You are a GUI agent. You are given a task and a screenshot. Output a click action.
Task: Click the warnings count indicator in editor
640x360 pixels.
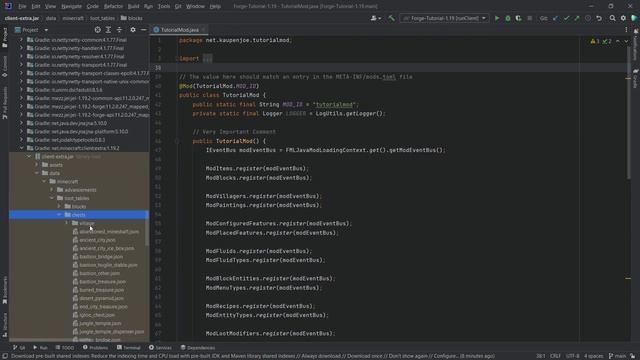(595, 41)
